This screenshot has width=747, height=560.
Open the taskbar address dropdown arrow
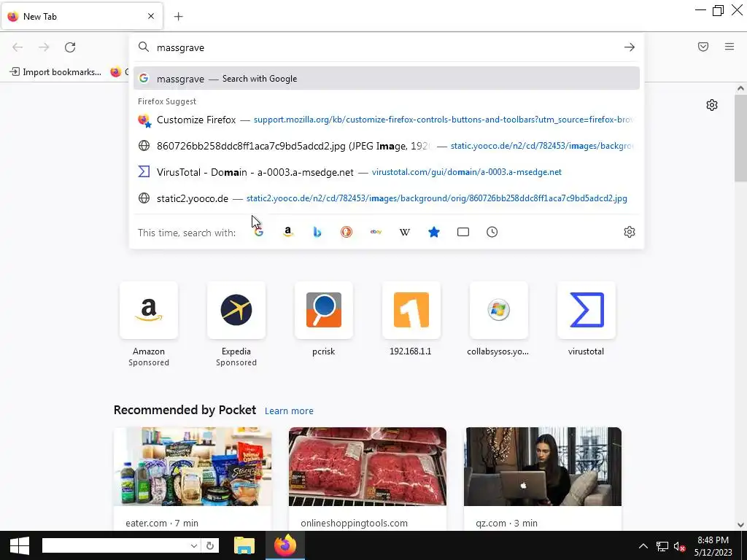coord(194,545)
